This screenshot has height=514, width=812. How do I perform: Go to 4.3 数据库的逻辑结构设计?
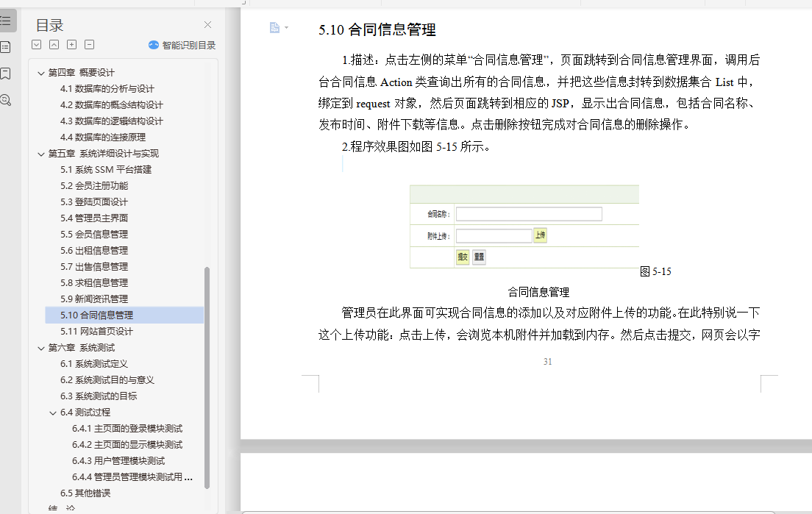(x=111, y=121)
